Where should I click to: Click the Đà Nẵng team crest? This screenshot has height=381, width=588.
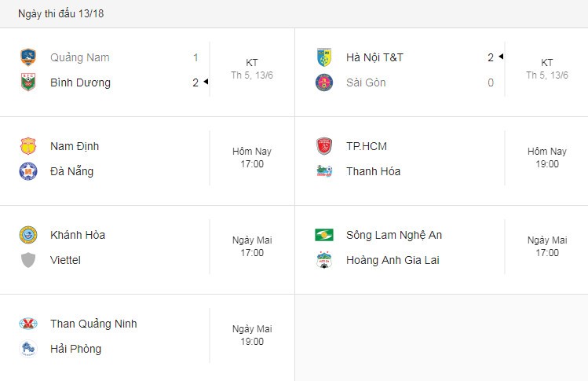[28, 171]
